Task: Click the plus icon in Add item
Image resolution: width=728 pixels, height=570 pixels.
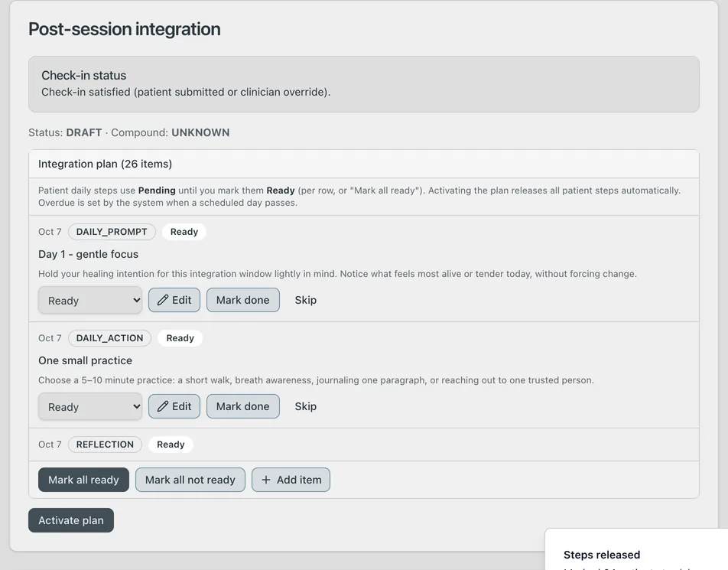Action: click(x=266, y=480)
